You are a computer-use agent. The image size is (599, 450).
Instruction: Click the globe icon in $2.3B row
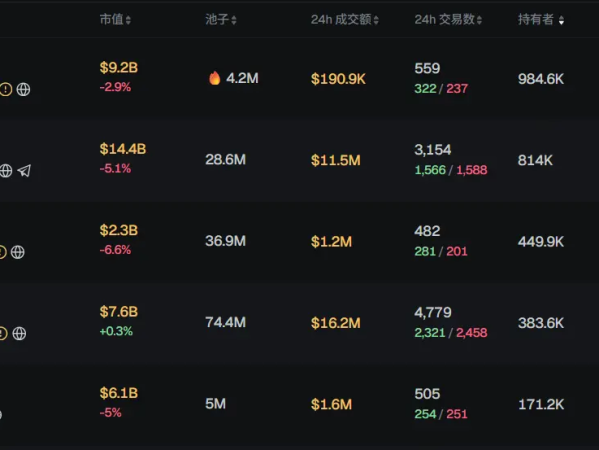coord(18,252)
